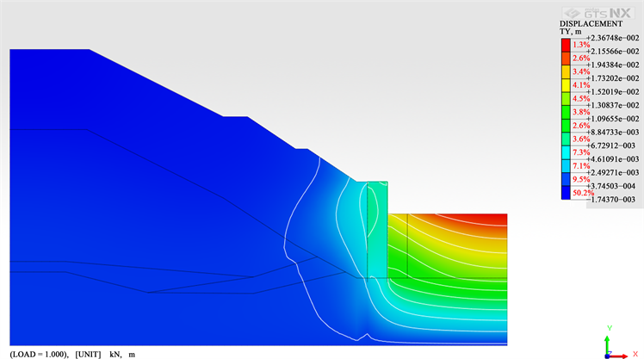Click the maximum value +2.36748e-002 label

click(612, 38)
